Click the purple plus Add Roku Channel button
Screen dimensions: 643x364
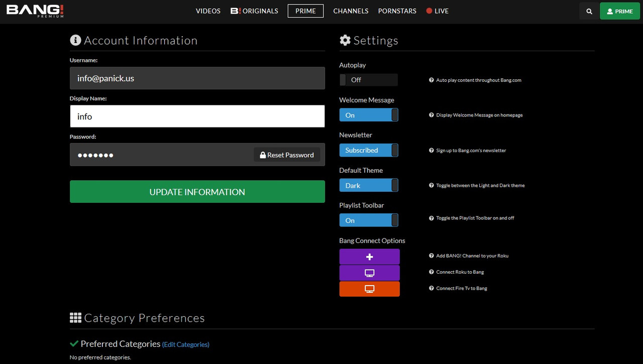[x=369, y=257]
